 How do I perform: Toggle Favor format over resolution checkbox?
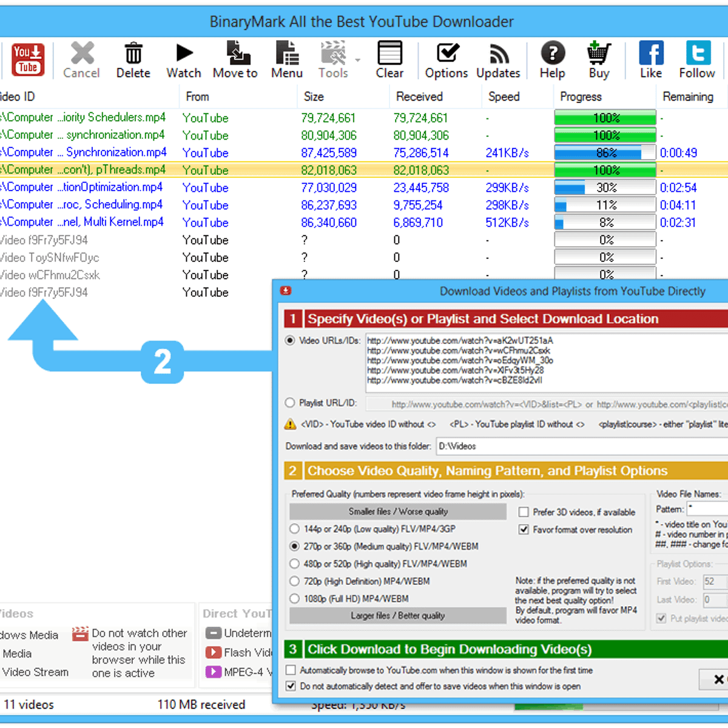[524, 530]
